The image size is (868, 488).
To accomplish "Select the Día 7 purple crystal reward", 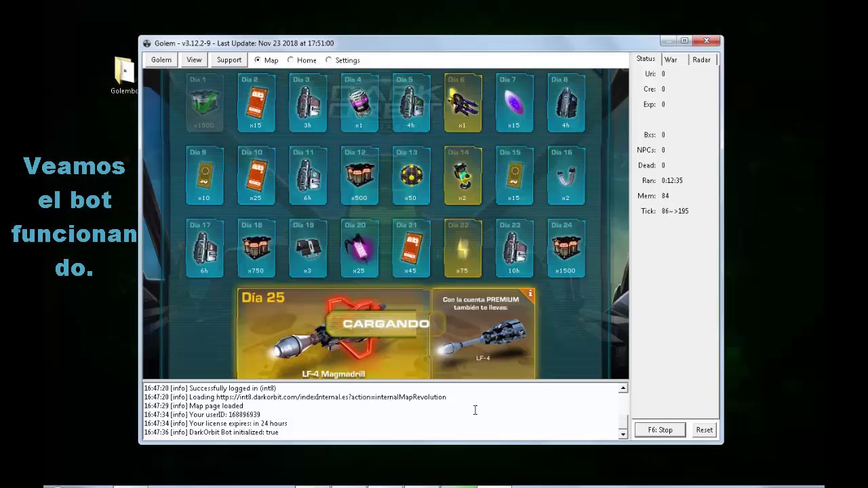I will click(514, 103).
